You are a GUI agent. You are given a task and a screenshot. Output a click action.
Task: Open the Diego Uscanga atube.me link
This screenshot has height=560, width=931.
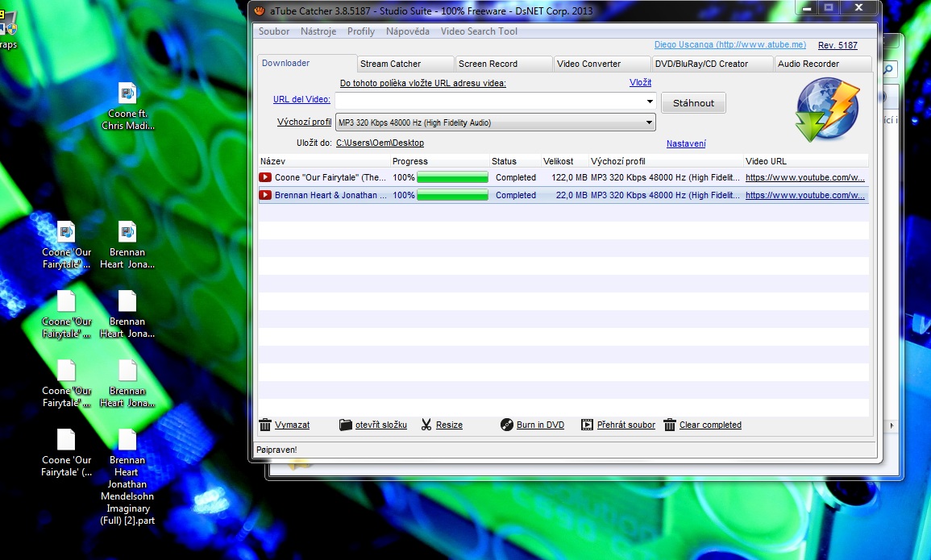tap(729, 44)
